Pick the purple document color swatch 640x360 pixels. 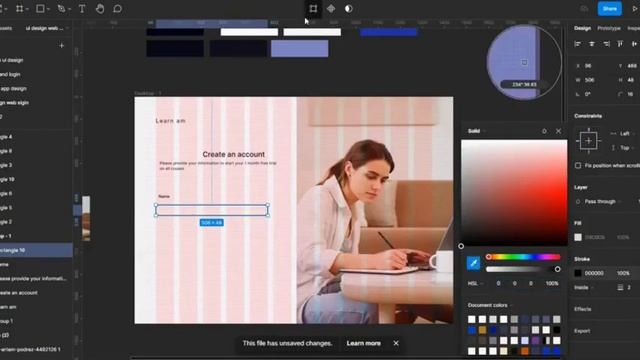pyautogui.click(x=536, y=340)
